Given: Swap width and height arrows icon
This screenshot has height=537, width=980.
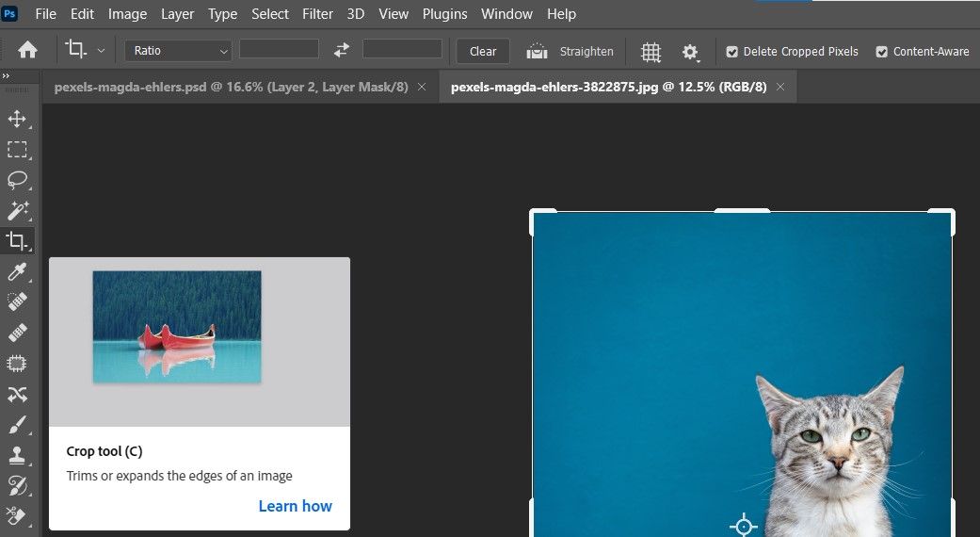Looking at the screenshot, I should [x=341, y=50].
